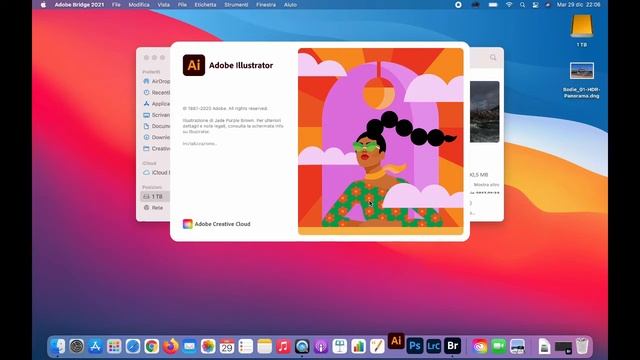
Task: Open QuickTime Player in the Dock
Action: click(x=302, y=347)
